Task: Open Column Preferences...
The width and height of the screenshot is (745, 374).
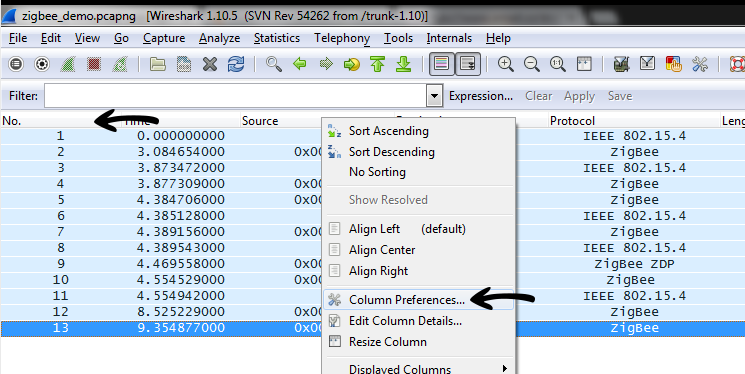Action: tap(418, 300)
